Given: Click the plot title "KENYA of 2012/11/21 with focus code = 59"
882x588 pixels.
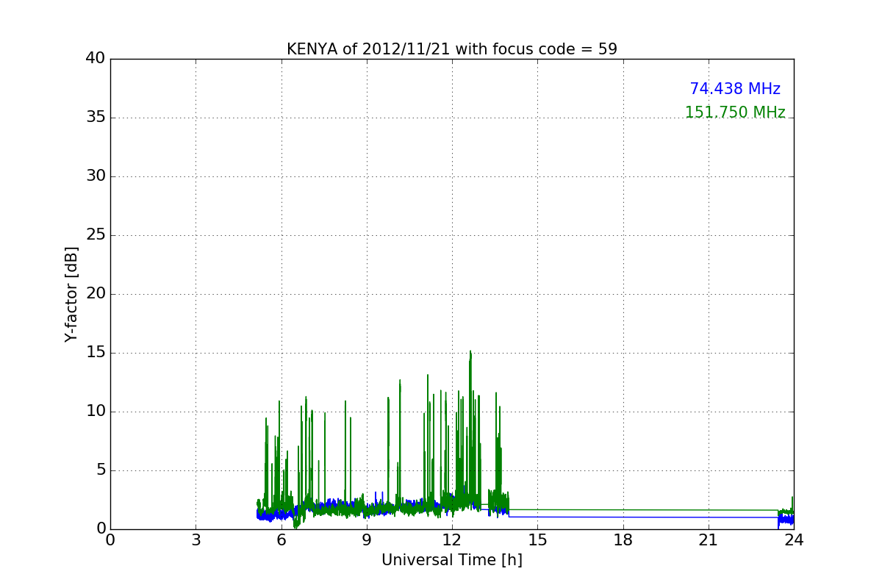Looking at the screenshot, I should 452,49.
